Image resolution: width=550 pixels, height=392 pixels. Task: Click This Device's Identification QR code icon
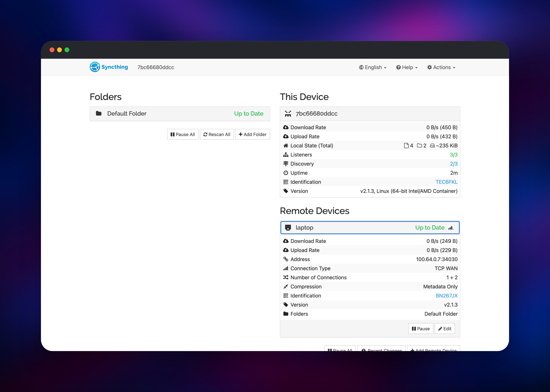tap(286, 182)
